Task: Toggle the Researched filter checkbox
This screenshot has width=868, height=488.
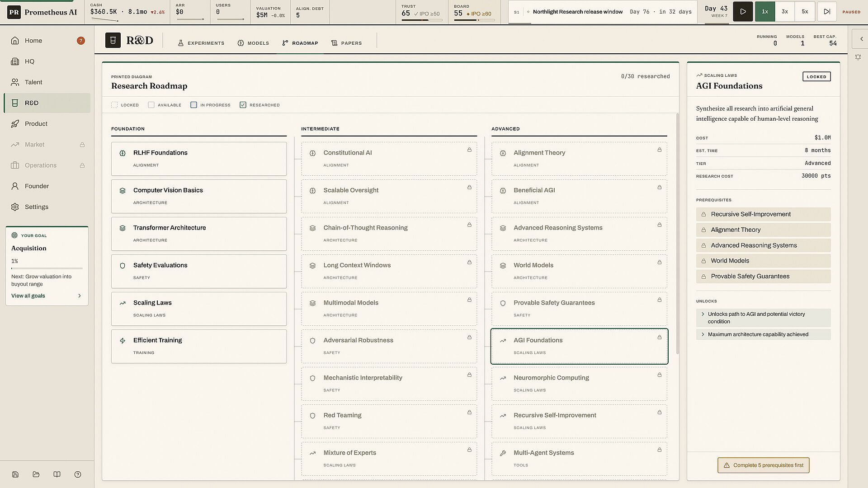Action: click(x=243, y=105)
